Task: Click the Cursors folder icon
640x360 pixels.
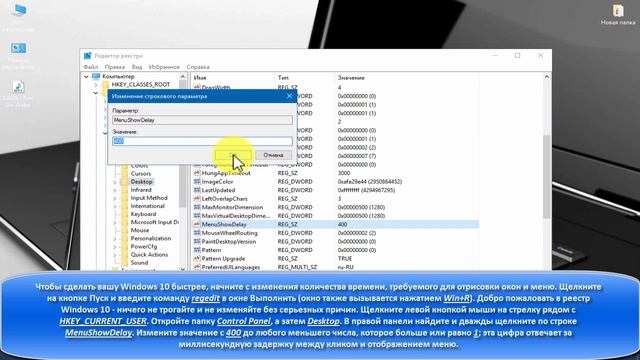Action: [124, 173]
